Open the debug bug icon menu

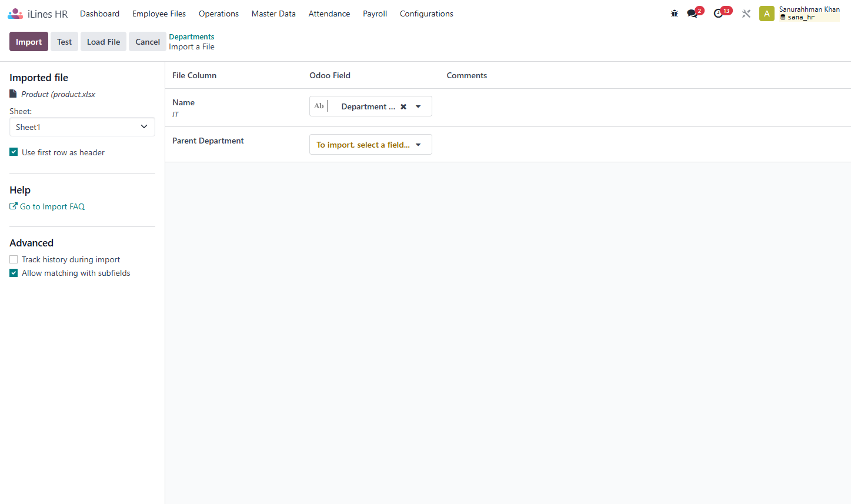(x=675, y=14)
